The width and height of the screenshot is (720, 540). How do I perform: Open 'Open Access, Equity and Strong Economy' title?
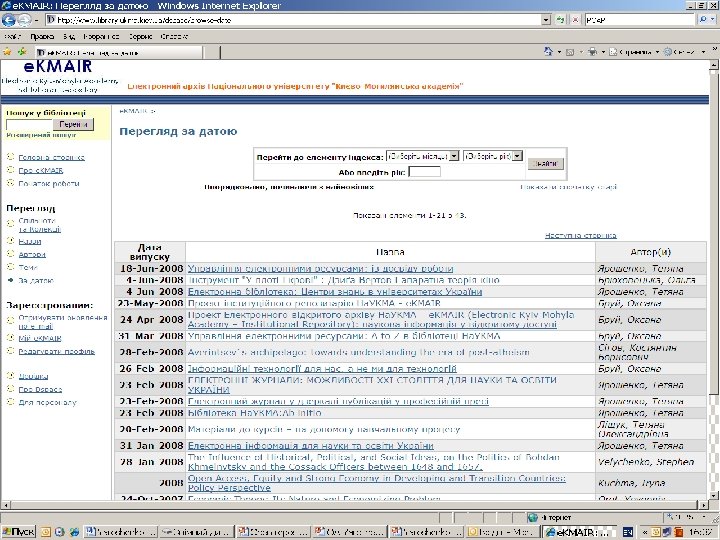pyautogui.click(x=377, y=483)
